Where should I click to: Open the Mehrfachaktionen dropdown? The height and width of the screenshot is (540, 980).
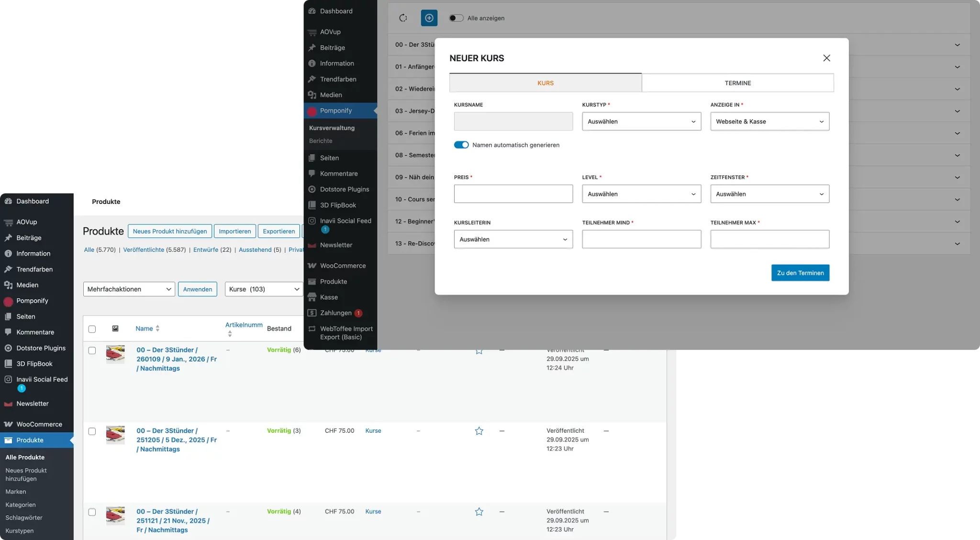129,289
